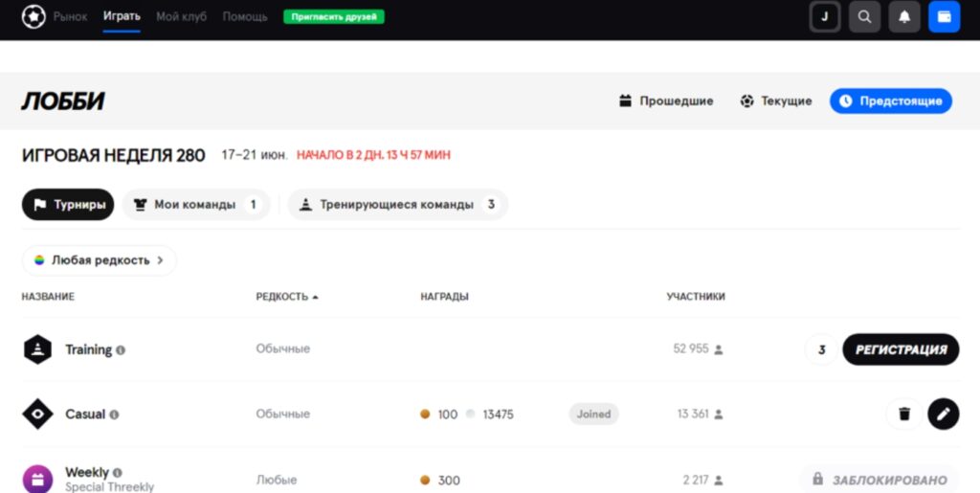Image resolution: width=980 pixels, height=493 pixels.
Task: Click the countdown Начало в 2 дн.
Action: click(x=373, y=155)
